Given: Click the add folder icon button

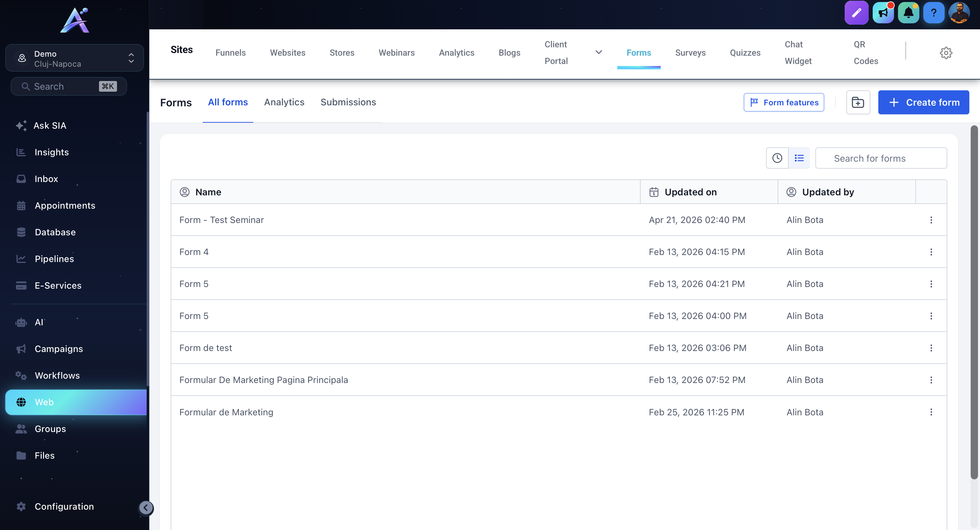Looking at the screenshot, I should coord(858,102).
